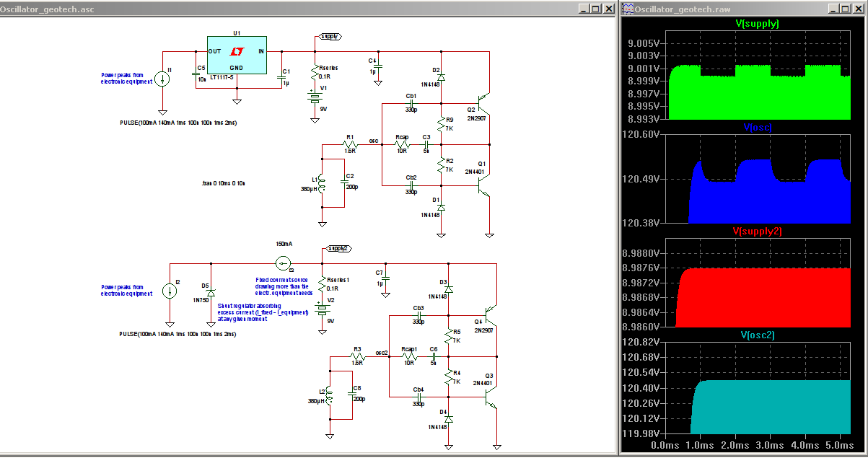Image resolution: width=868 pixels, height=458 pixels.
Task: Select the V(supply2) trace label
Action: [757, 232]
